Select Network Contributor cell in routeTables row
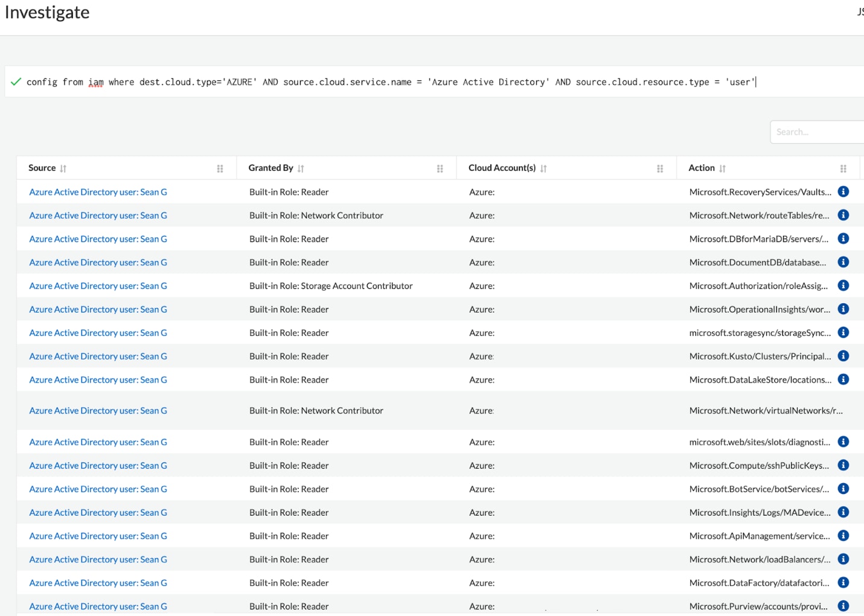This screenshot has height=616, width=864. click(316, 215)
